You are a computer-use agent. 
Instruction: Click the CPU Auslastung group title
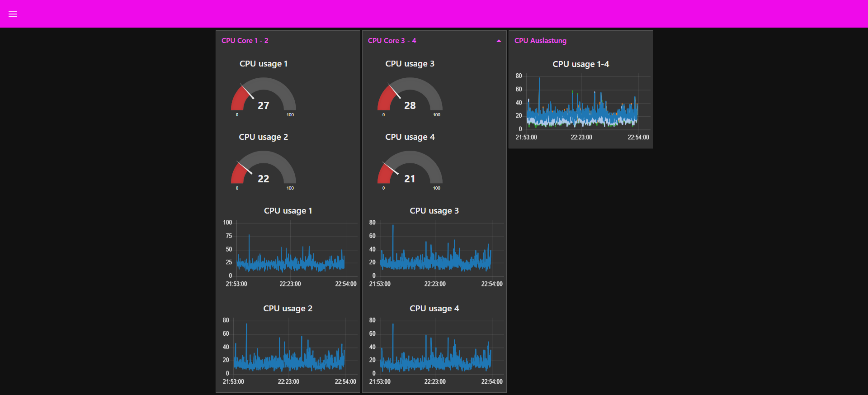click(540, 41)
